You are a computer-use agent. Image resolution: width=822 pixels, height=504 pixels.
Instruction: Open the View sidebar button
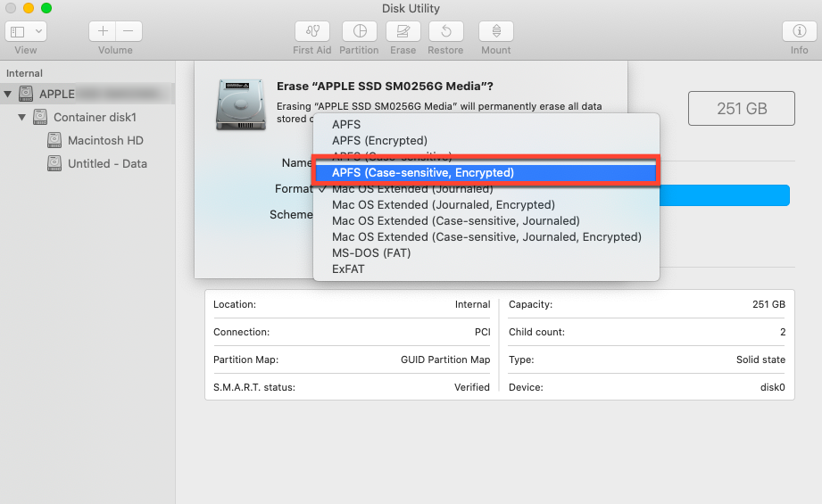pyautogui.click(x=18, y=31)
